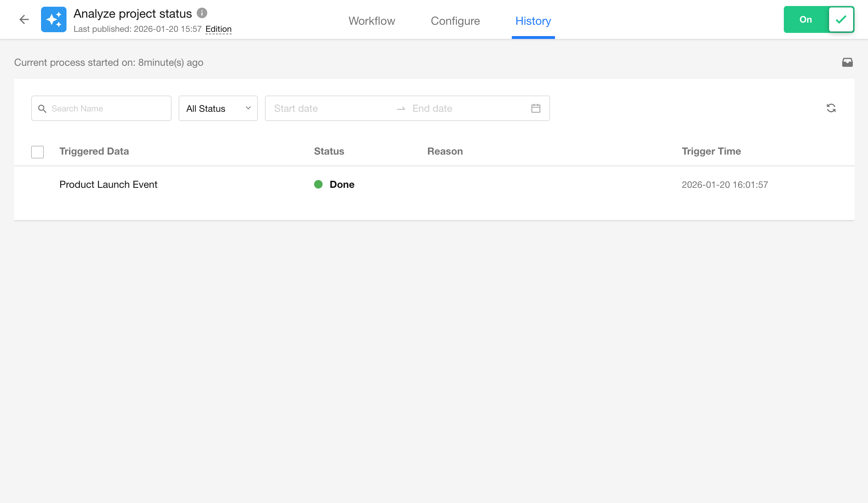Click the info icon beside workflow title
The height and width of the screenshot is (503, 868).
tap(202, 13)
